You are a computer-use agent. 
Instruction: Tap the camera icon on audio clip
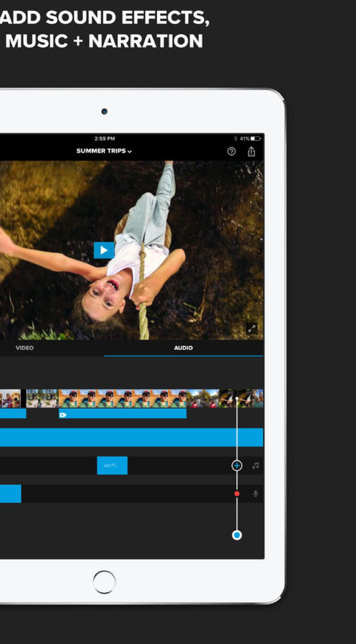tap(63, 415)
